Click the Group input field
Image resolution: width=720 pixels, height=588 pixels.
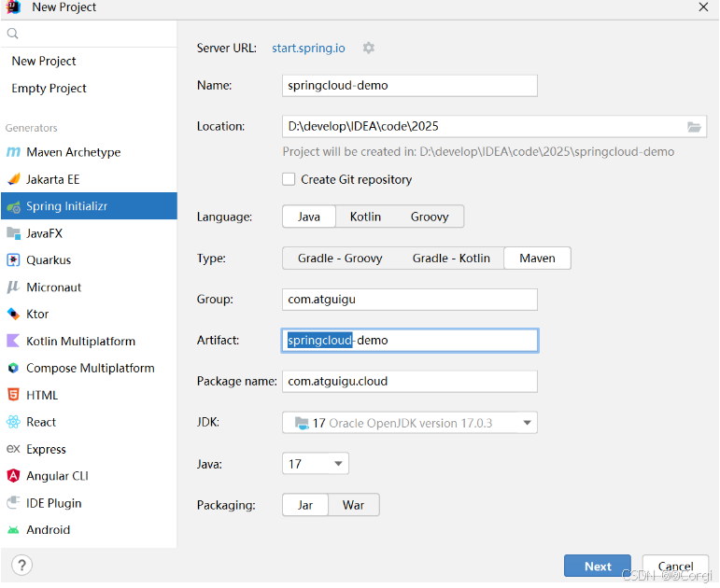pyautogui.click(x=410, y=300)
